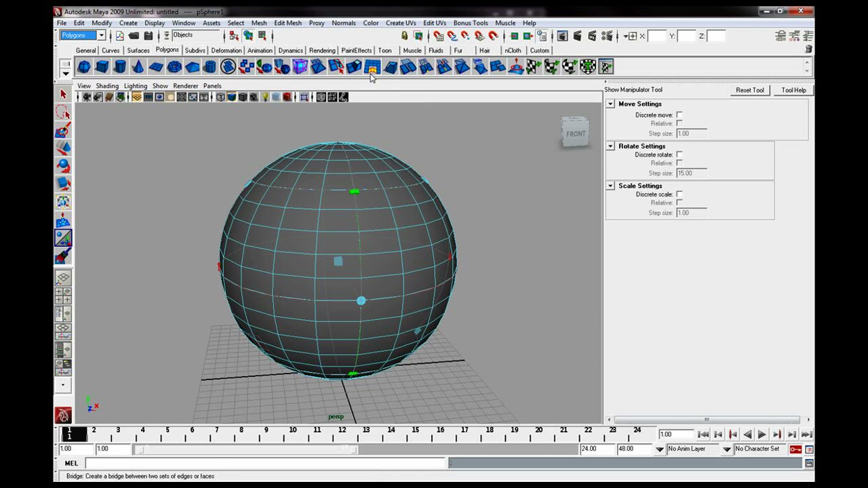868x488 pixels.
Task: Collapse the Scale Settings section
Action: point(610,186)
